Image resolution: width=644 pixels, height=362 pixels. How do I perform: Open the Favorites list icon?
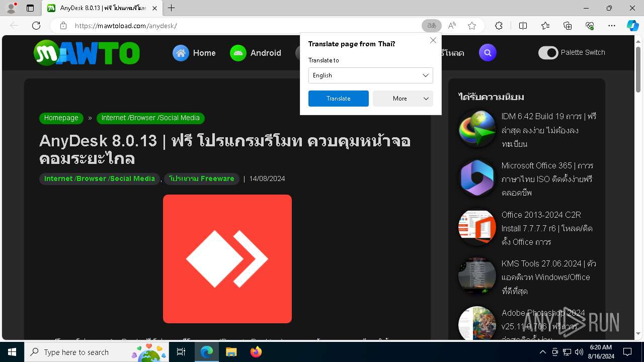pos(545,26)
